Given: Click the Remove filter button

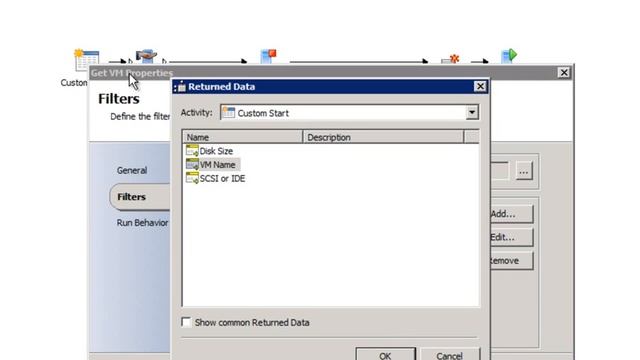Looking at the screenshot, I should (x=511, y=260).
